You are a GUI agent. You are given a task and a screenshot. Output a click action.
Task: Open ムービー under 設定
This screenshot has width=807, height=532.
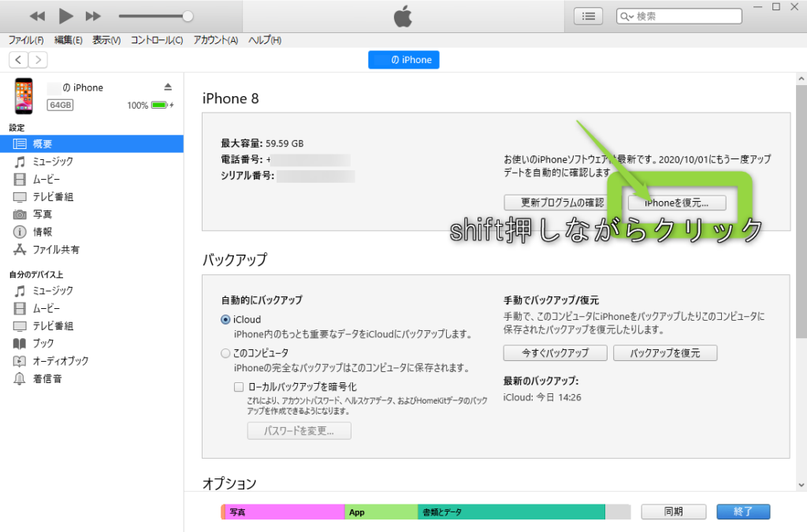91,179
